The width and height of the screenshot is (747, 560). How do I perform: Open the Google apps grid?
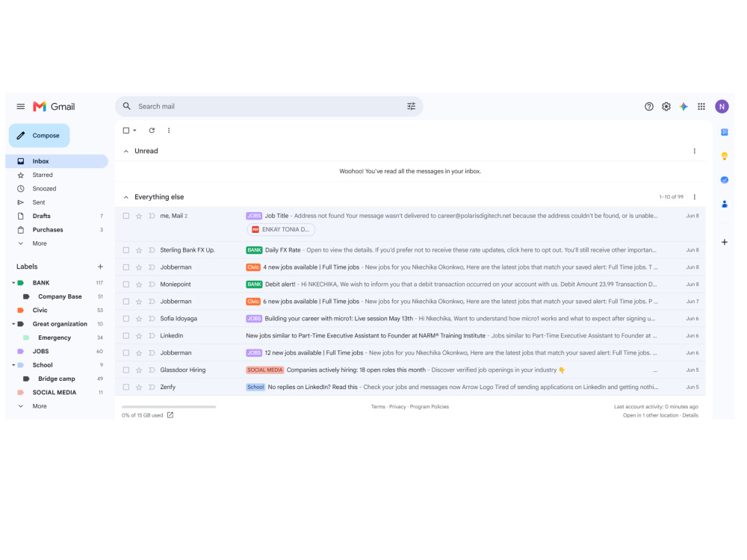(x=701, y=107)
